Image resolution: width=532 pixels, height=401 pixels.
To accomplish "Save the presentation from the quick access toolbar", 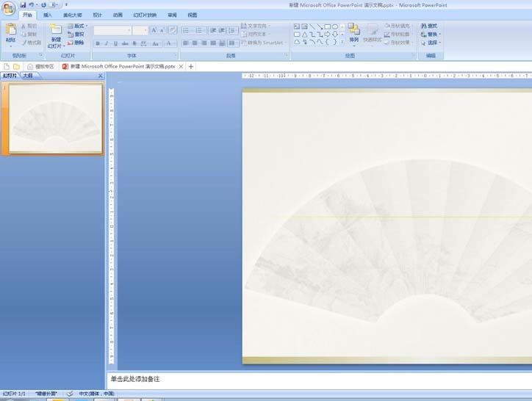I will (x=23, y=4).
